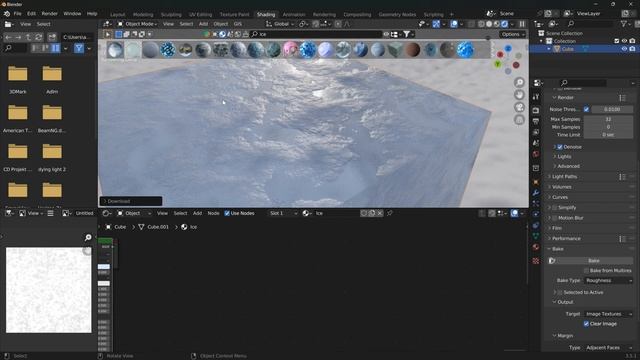The width and height of the screenshot is (640, 360).
Task: Toggle camera view gizmo in viewport
Action: click(519, 107)
